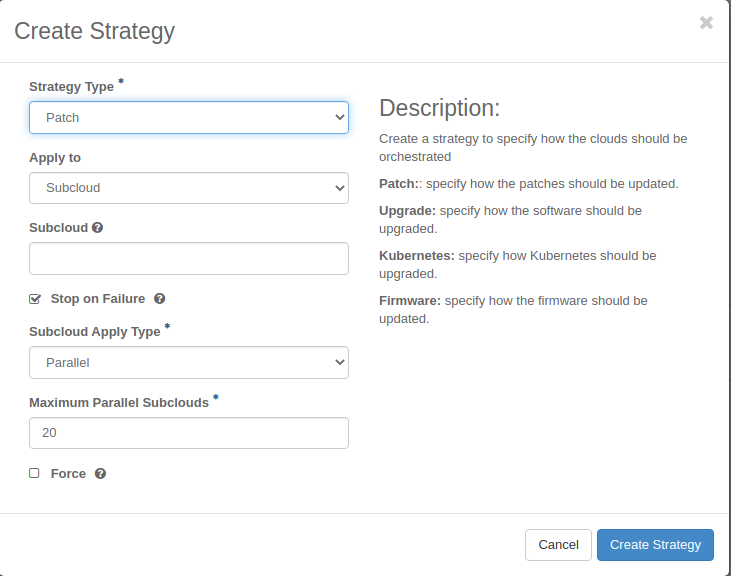Open the Subcloud Apply Type dropdown
The height and width of the screenshot is (576, 731).
click(x=188, y=362)
